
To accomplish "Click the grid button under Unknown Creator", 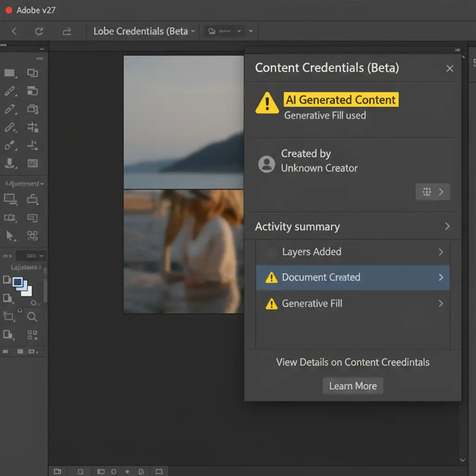I will 432,192.
